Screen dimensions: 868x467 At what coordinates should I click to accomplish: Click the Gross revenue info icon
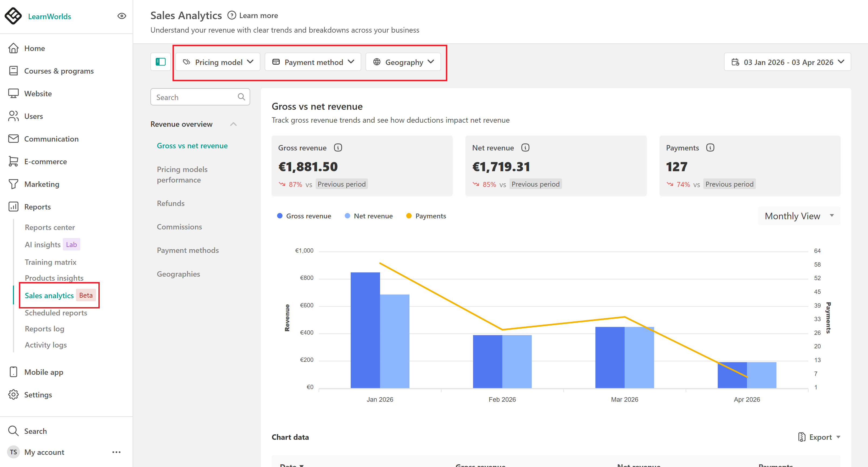337,147
